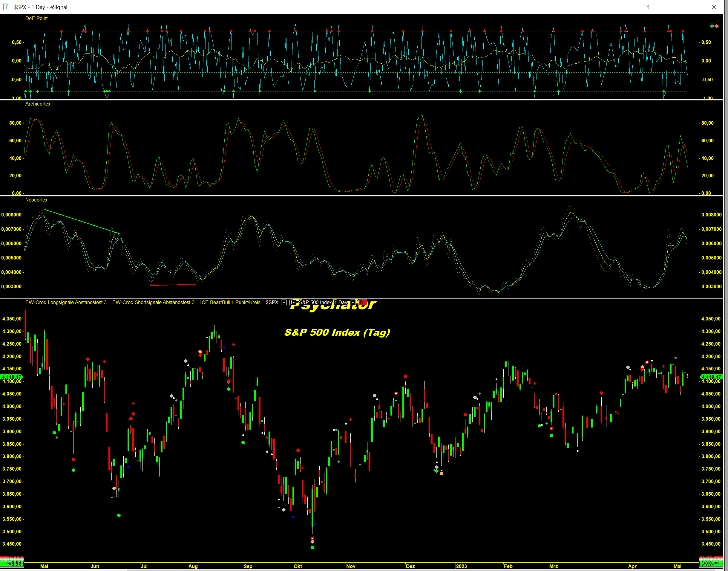
Task: Click the trade arrows icon at chart top-right
Action: [x=714, y=25]
